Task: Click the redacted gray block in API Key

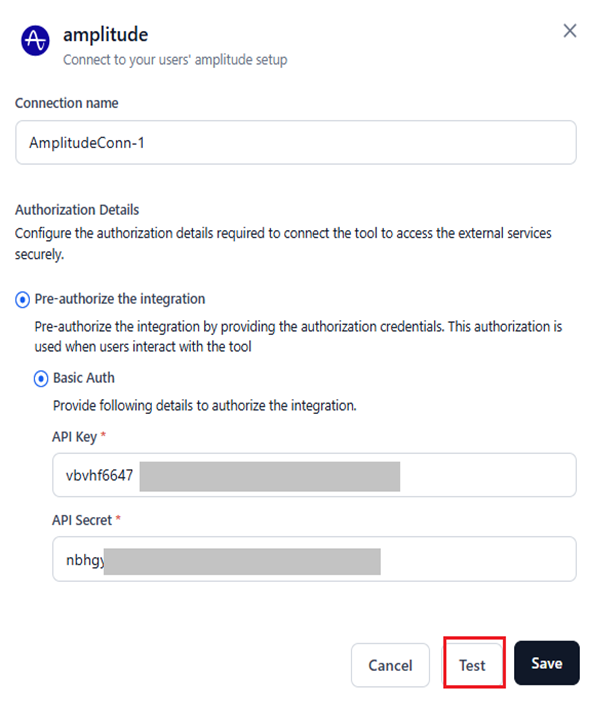Action: 270,476
